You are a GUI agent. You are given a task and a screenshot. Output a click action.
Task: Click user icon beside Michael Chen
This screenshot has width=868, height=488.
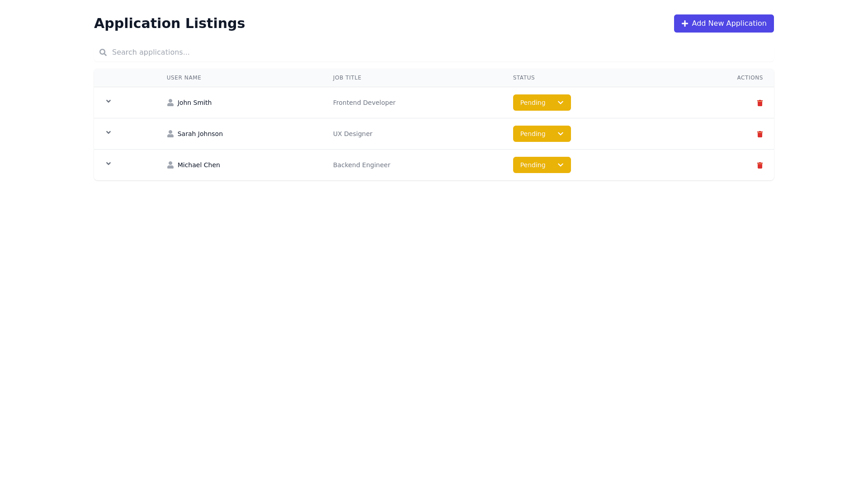click(x=170, y=165)
